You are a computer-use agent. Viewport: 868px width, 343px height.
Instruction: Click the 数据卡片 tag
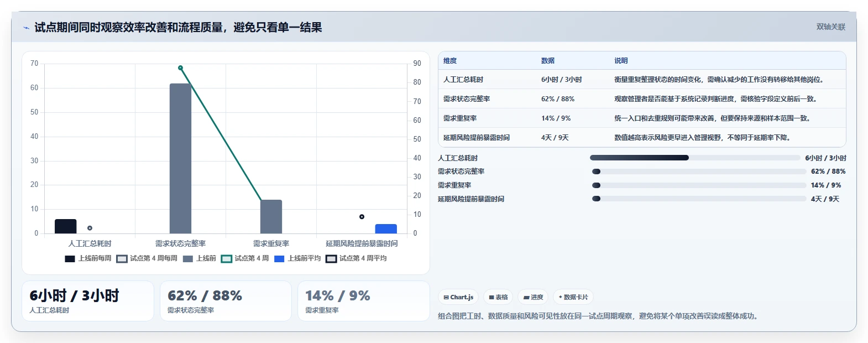(573, 297)
